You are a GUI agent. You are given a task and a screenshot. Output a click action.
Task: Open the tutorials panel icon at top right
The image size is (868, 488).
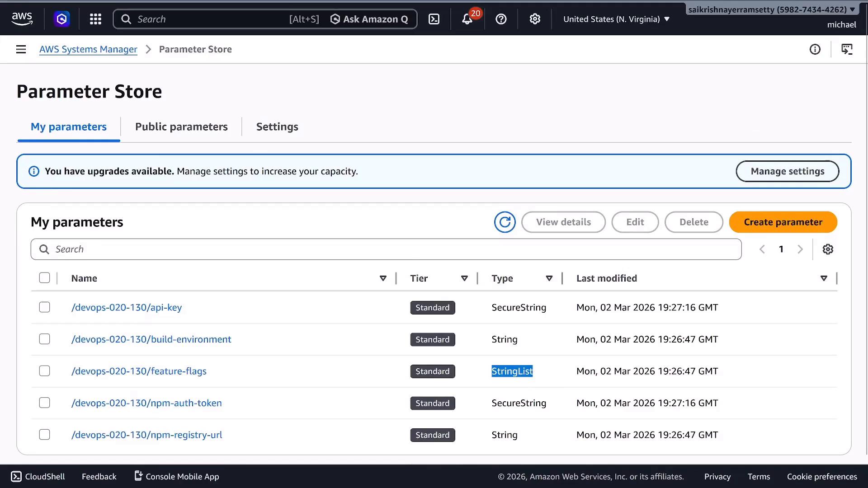(847, 49)
